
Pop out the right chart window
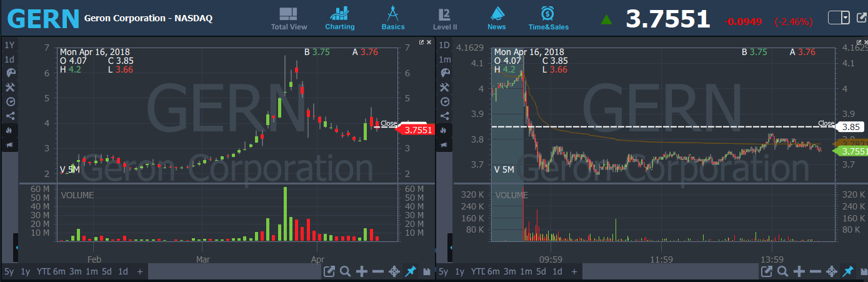point(767,271)
